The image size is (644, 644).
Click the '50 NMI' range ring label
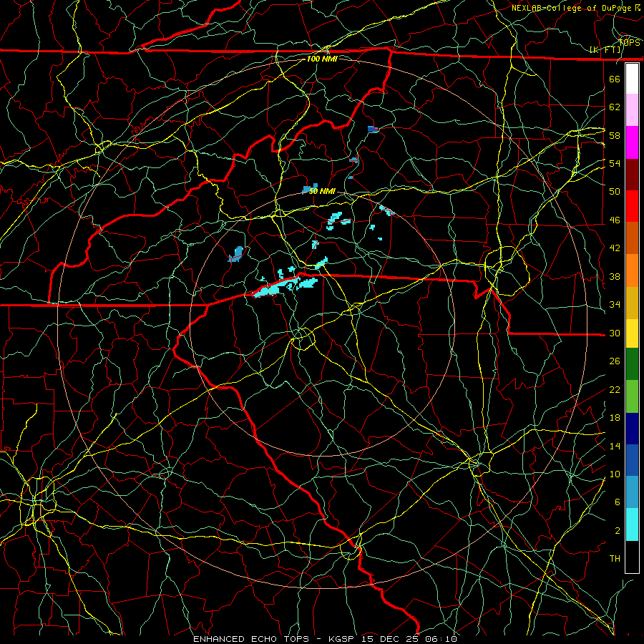(322, 191)
